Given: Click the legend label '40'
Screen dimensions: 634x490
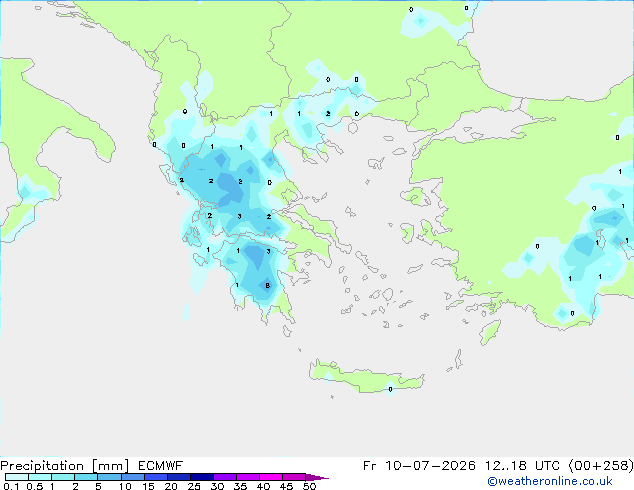Looking at the screenshot, I should pyautogui.click(x=263, y=486).
